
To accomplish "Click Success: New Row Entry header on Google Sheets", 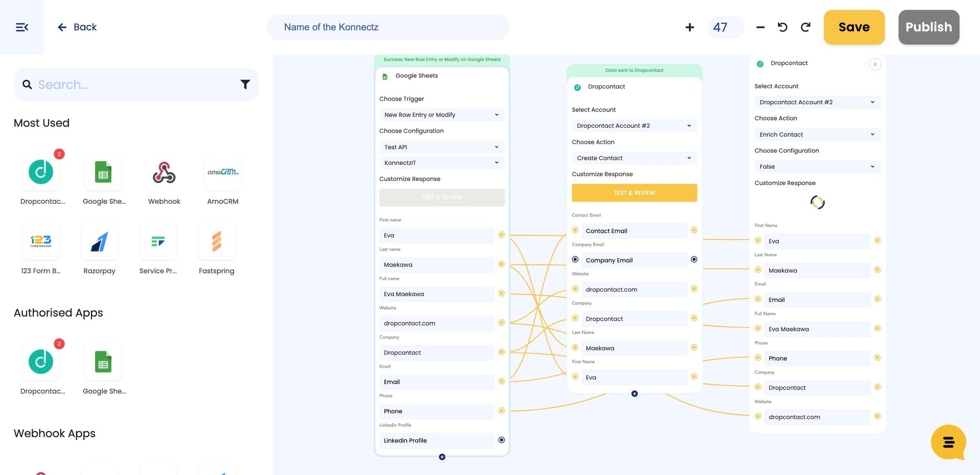I will pos(442,60).
